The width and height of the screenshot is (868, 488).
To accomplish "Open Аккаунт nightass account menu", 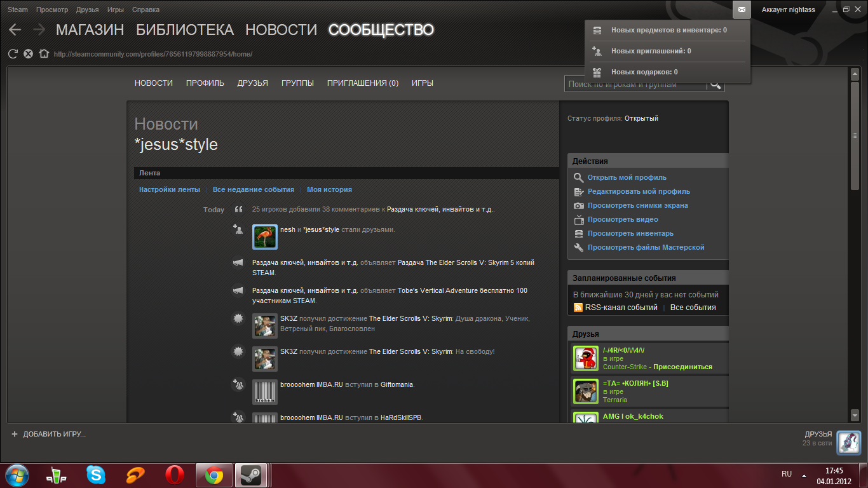I will 789,10.
